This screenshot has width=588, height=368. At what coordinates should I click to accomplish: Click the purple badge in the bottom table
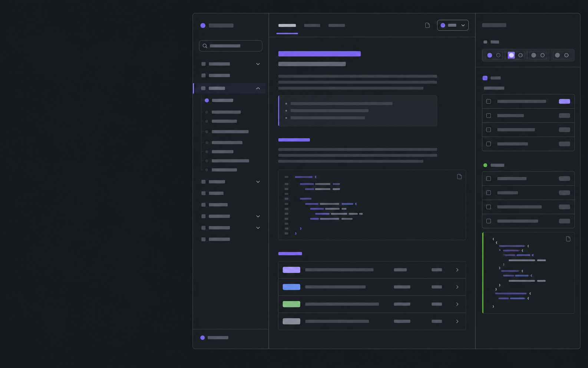[291, 270]
